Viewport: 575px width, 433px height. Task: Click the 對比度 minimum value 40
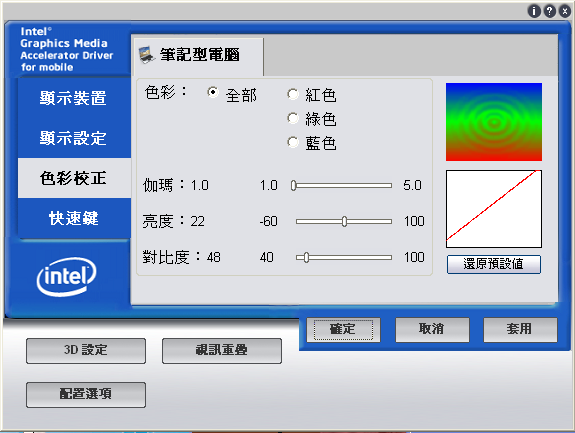tap(267, 257)
